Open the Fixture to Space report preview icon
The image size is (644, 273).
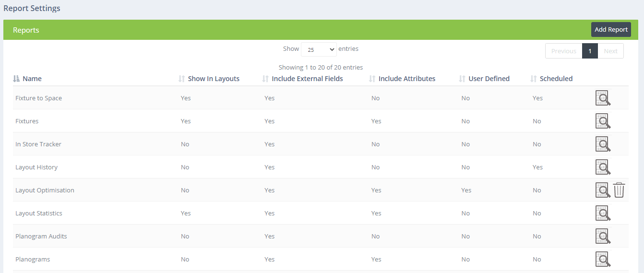point(603,98)
